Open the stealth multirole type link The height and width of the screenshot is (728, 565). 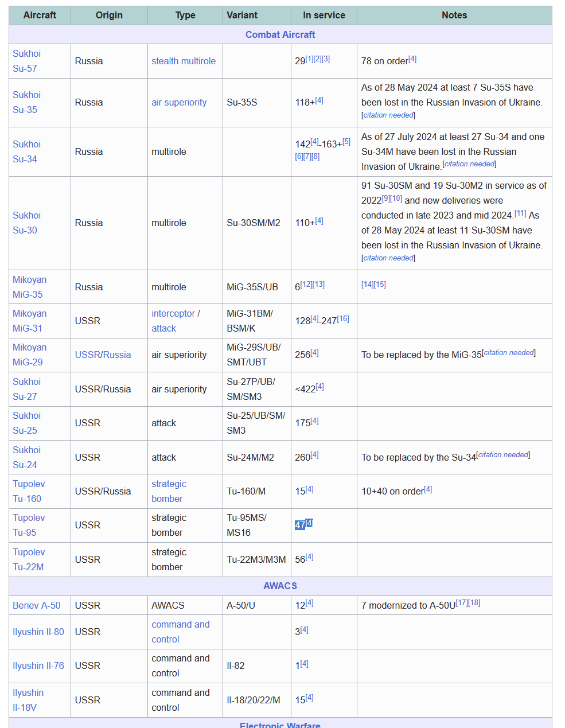[184, 61]
